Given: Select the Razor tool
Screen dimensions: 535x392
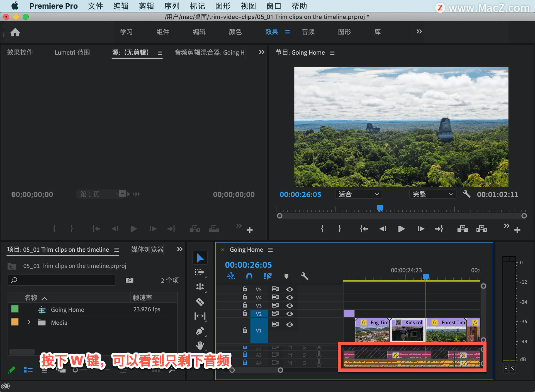Looking at the screenshot, I should tap(200, 302).
